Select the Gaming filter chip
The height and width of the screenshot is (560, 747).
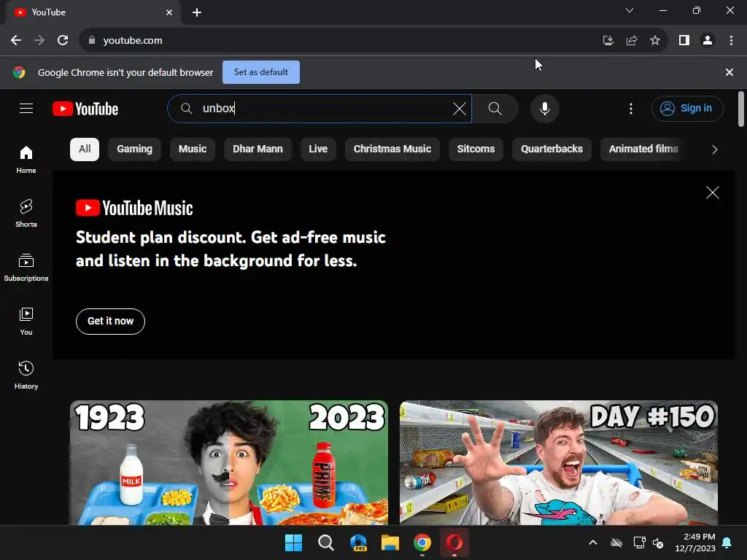click(134, 149)
